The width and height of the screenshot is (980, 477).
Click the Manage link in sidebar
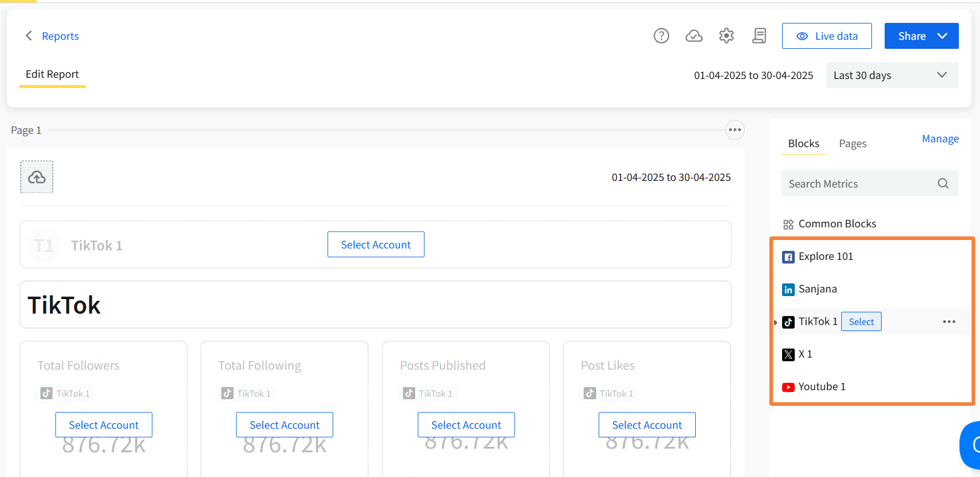click(940, 139)
